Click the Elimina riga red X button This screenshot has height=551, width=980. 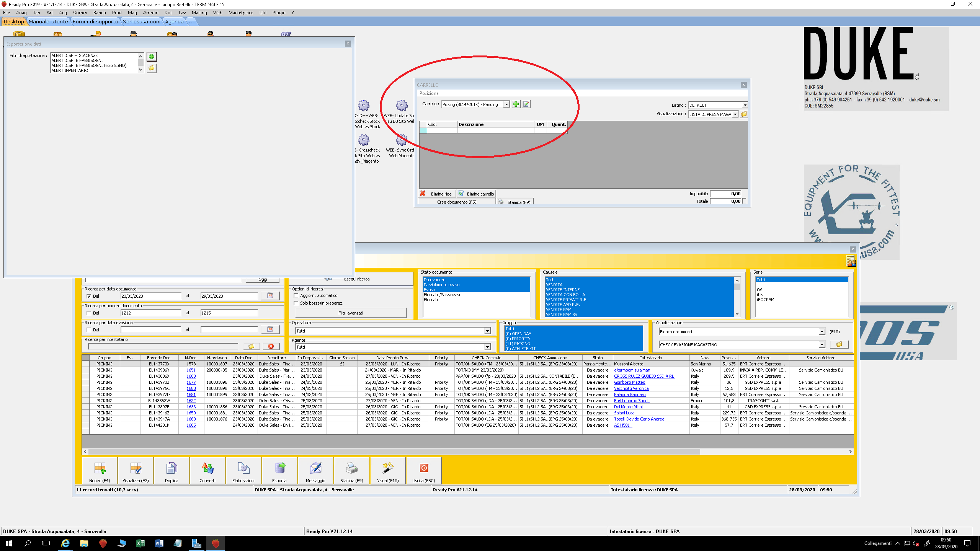(436, 194)
